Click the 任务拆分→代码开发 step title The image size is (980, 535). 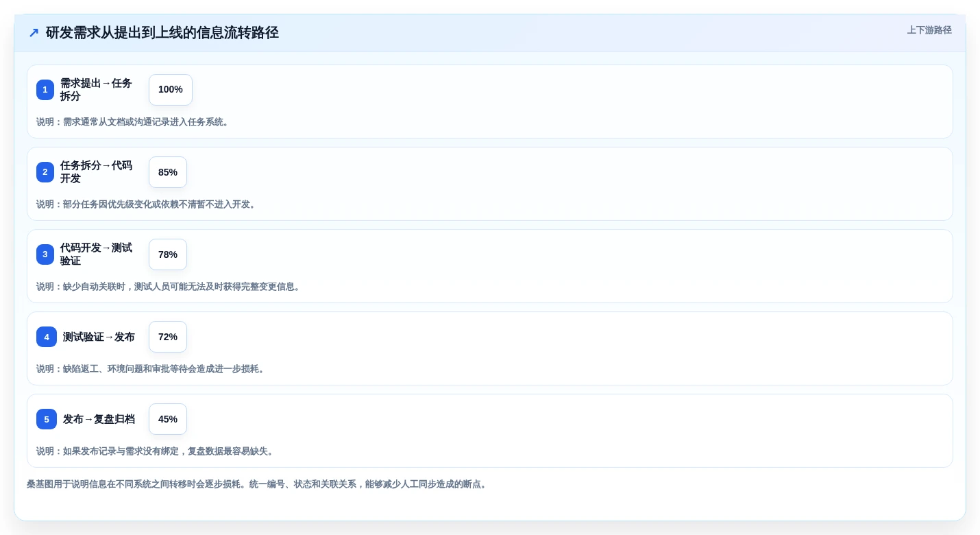(96, 172)
